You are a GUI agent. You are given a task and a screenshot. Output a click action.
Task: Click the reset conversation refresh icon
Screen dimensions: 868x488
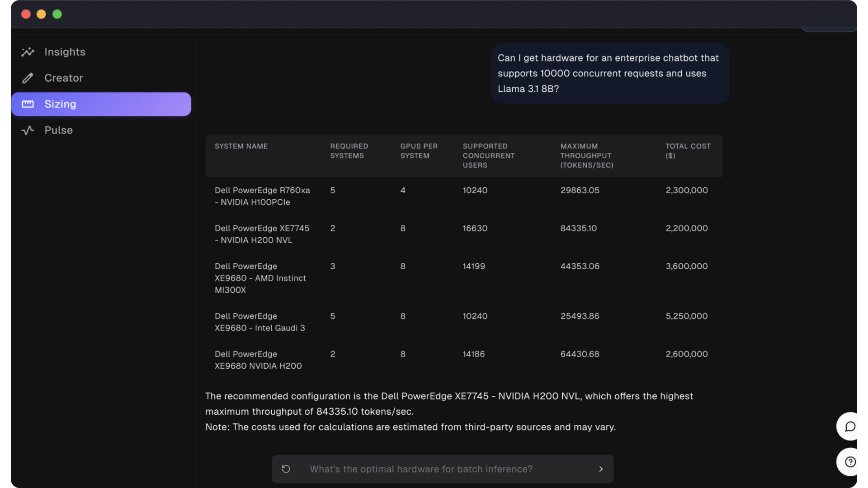(286, 469)
